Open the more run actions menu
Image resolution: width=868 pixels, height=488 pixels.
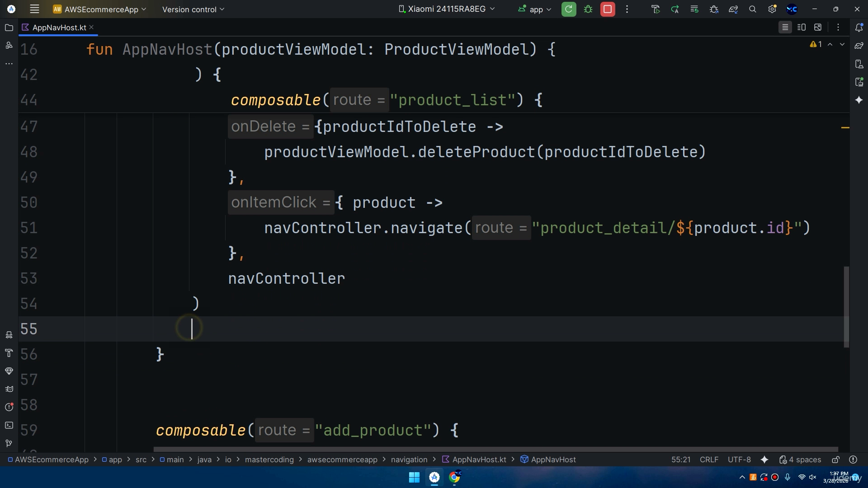click(x=627, y=9)
